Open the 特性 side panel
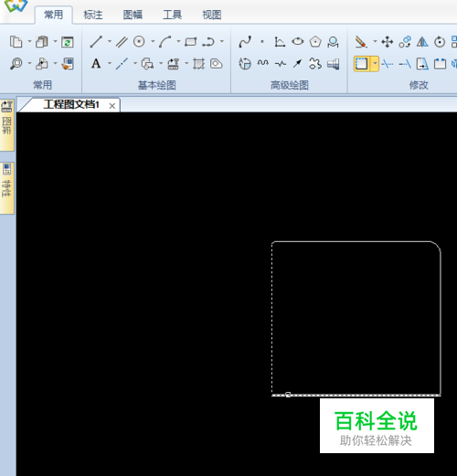This screenshot has height=476, width=457. 6,188
